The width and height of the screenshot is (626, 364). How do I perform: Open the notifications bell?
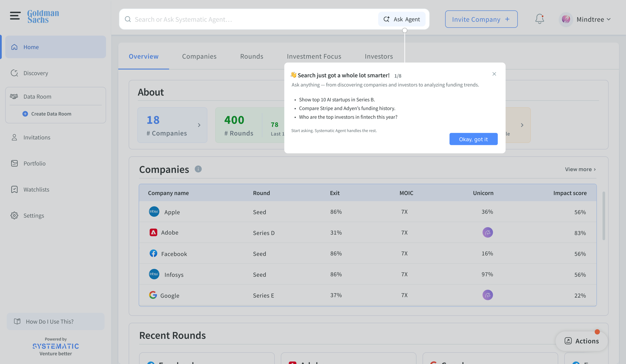(x=539, y=19)
